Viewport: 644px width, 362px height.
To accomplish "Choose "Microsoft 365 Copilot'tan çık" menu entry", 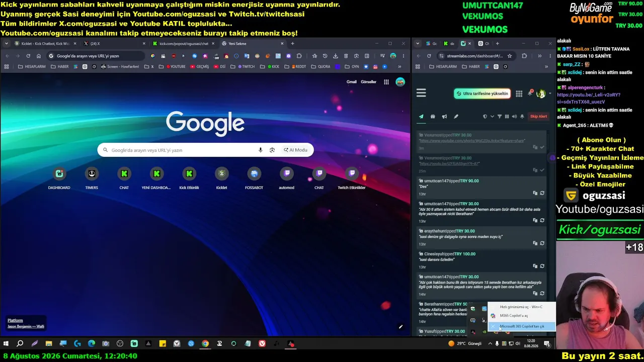I will [522, 326].
